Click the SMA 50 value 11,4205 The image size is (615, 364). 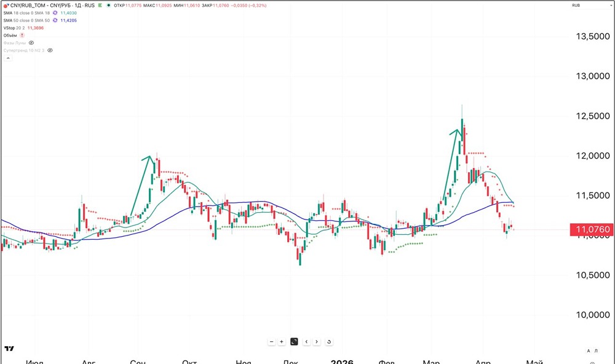tap(69, 20)
